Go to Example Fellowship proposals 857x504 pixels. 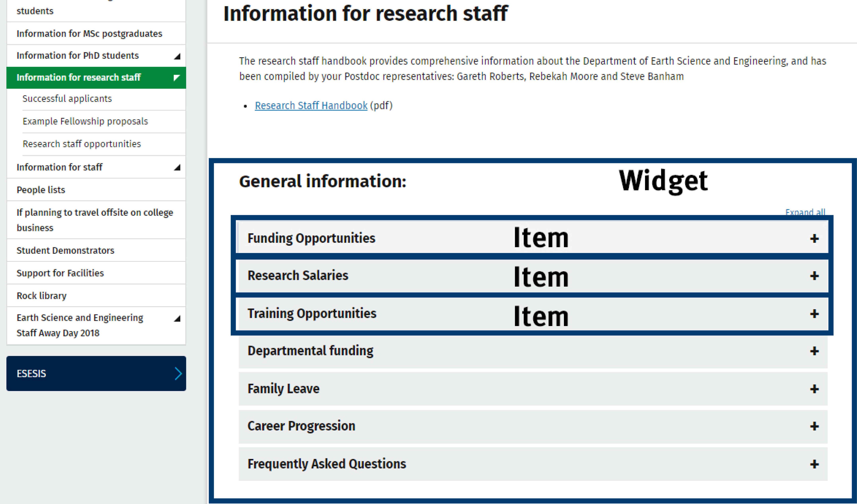[x=85, y=121]
